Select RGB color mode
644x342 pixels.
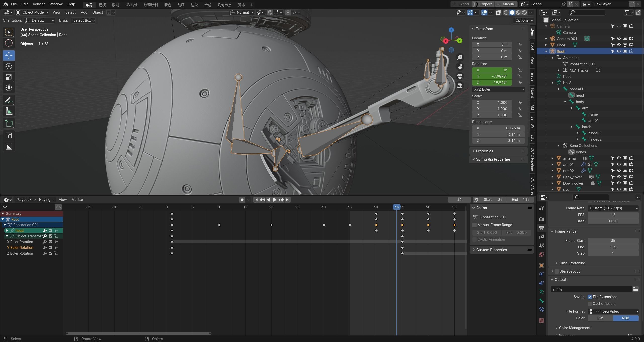(626, 318)
